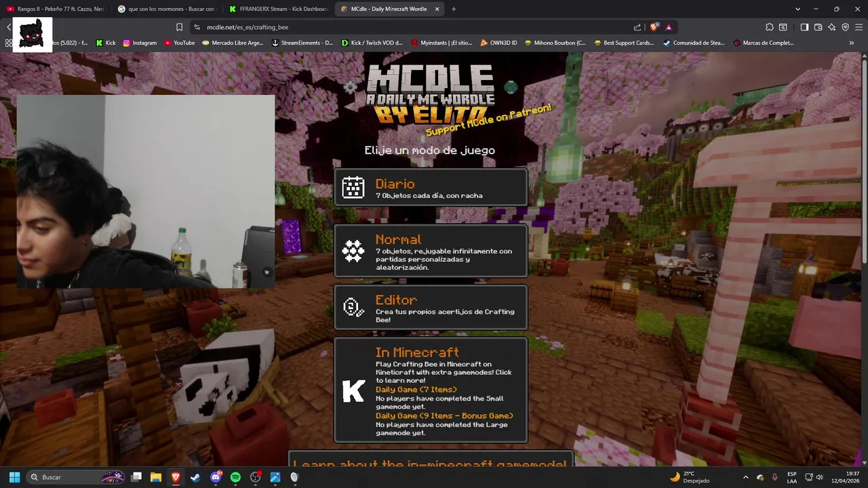
Task: Expand the tab list dropdown arrow
Action: coord(798,9)
